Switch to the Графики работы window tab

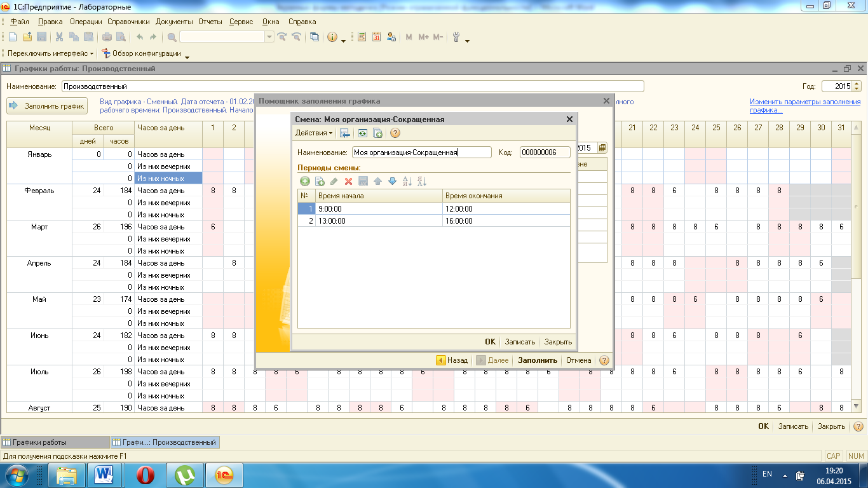(55, 442)
